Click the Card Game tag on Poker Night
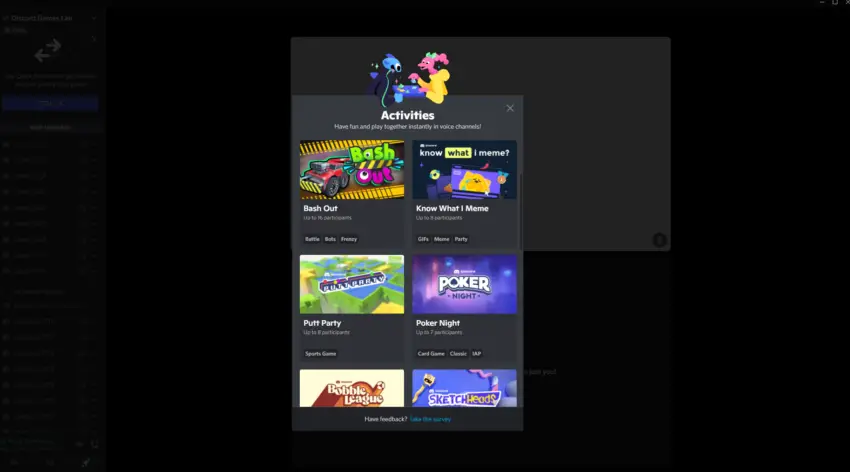Image resolution: width=850 pixels, height=472 pixels. pyautogui.click(x=431, y=353)
